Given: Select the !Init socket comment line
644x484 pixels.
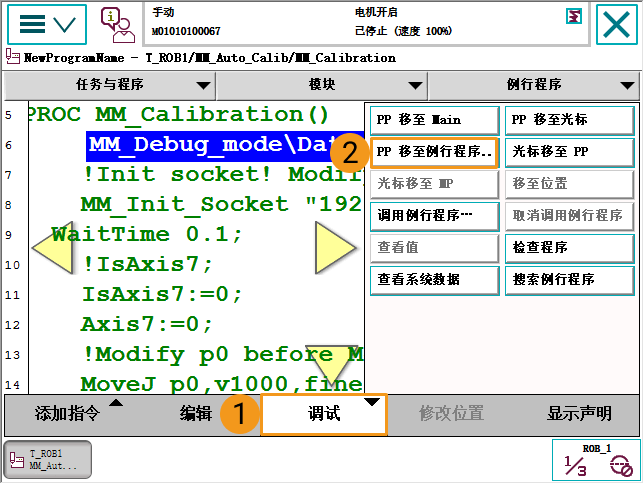Looking at the screenshot, I should pos(222,175).
